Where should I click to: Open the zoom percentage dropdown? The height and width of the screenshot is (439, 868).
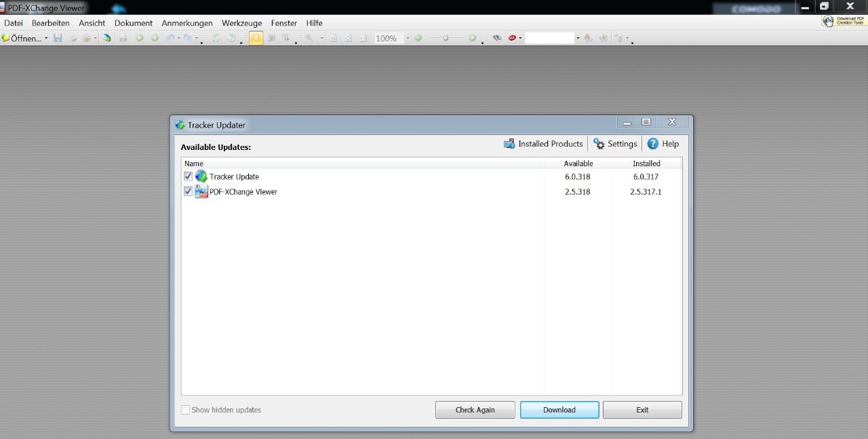point(408,38)
